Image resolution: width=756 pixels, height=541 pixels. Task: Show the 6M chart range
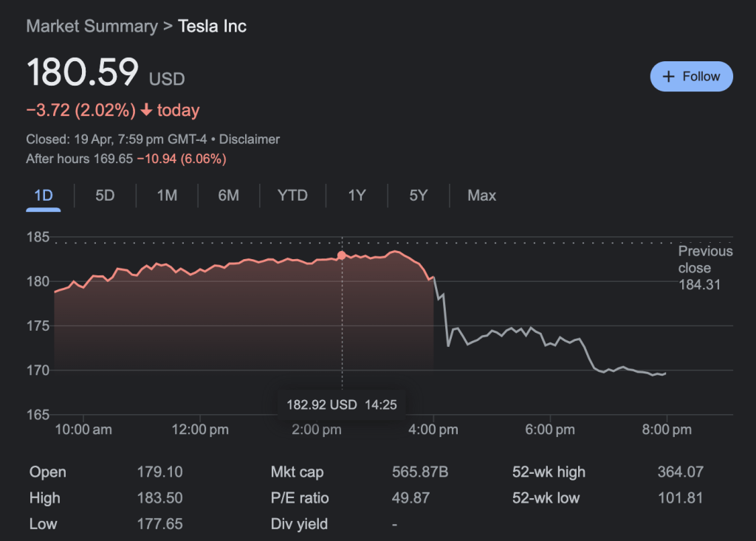[x=228, y=196]
